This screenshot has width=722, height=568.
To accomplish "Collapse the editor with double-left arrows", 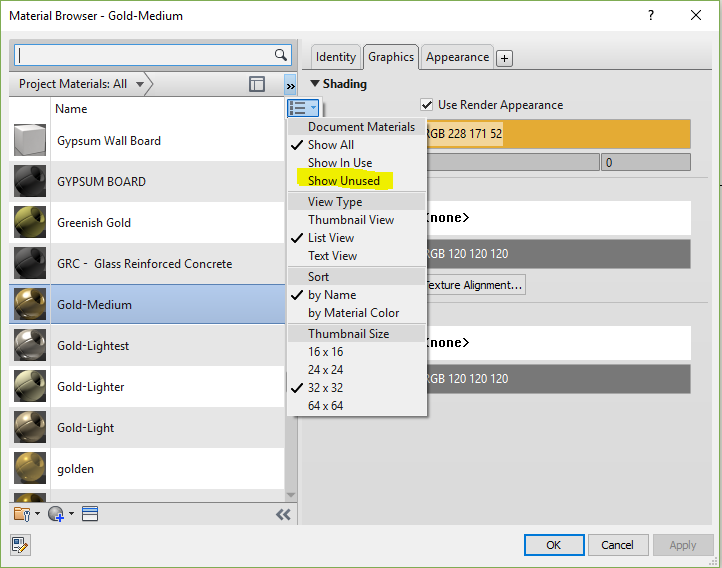I will (x=283, y=514).
